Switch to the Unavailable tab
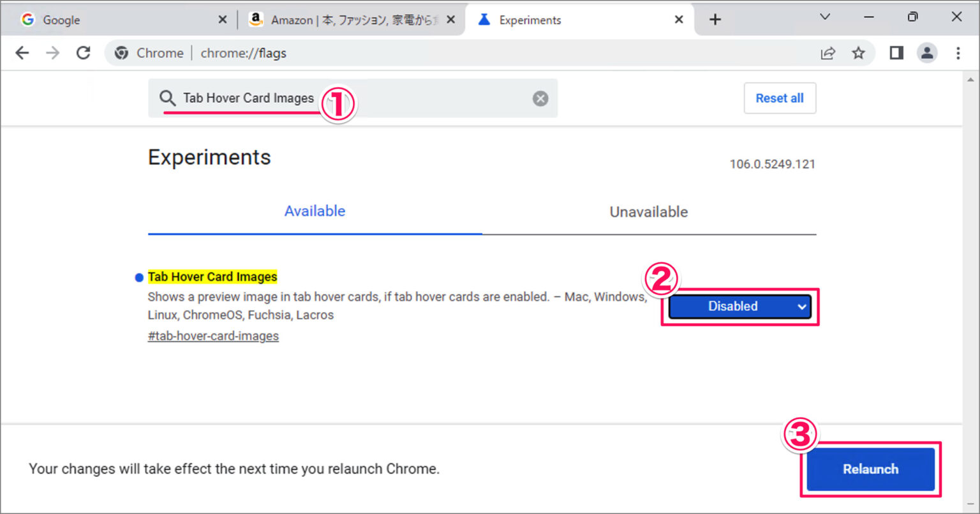 coord(648,211)
